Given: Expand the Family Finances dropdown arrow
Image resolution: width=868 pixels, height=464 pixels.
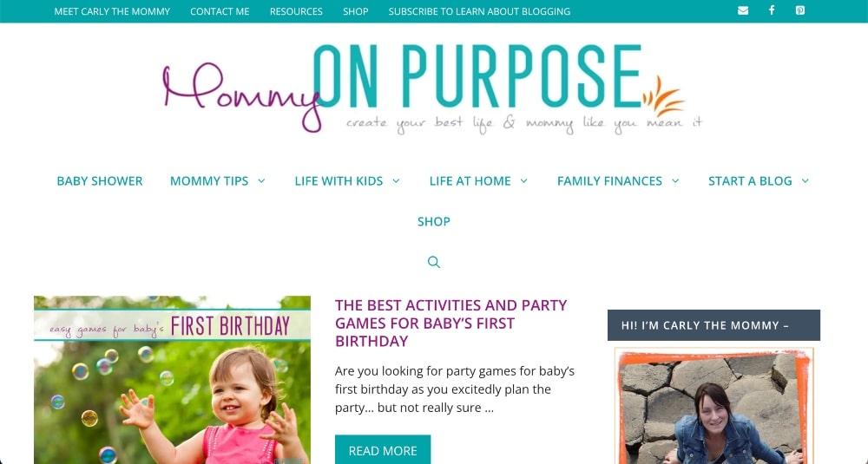Looking at the screenshot, I should click(x=675, y=181).
